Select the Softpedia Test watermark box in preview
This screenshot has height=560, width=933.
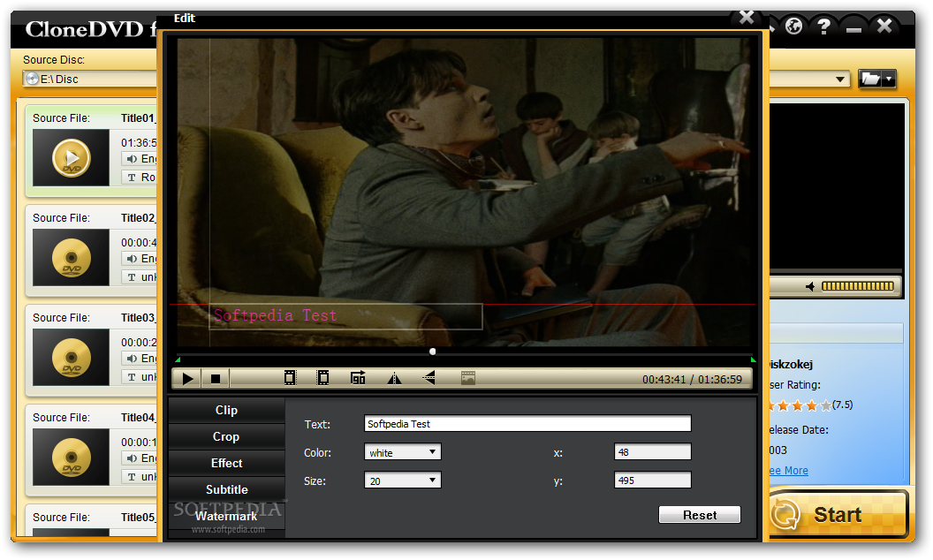[x=345, y=316]
